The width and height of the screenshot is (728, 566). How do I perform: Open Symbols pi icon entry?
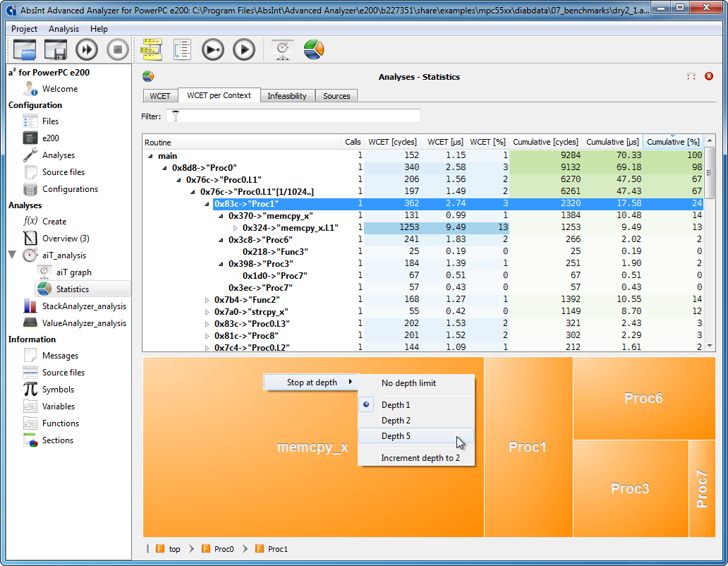pyautogui.click(x=58, y=389)
